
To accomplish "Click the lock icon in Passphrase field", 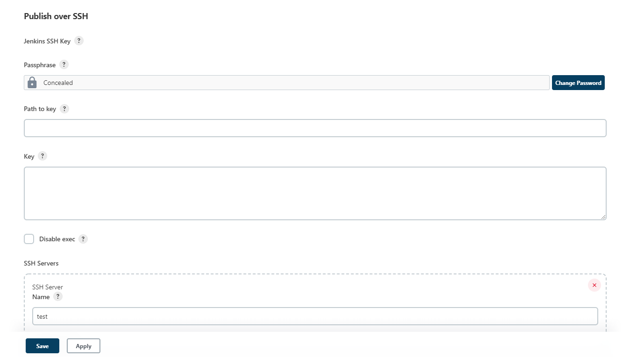I will [x=32, y=83].
